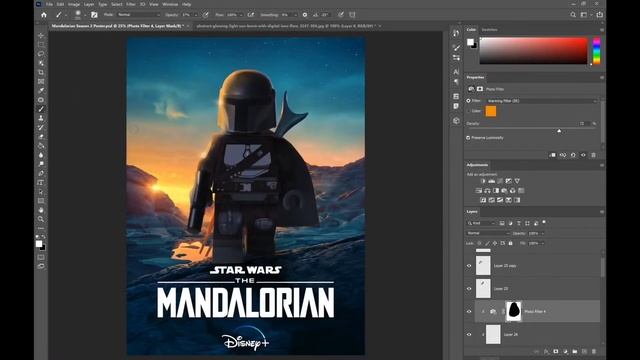640x360 pixels.
Task: Open the collapsed Character panel icon
Action: (456, 71)
